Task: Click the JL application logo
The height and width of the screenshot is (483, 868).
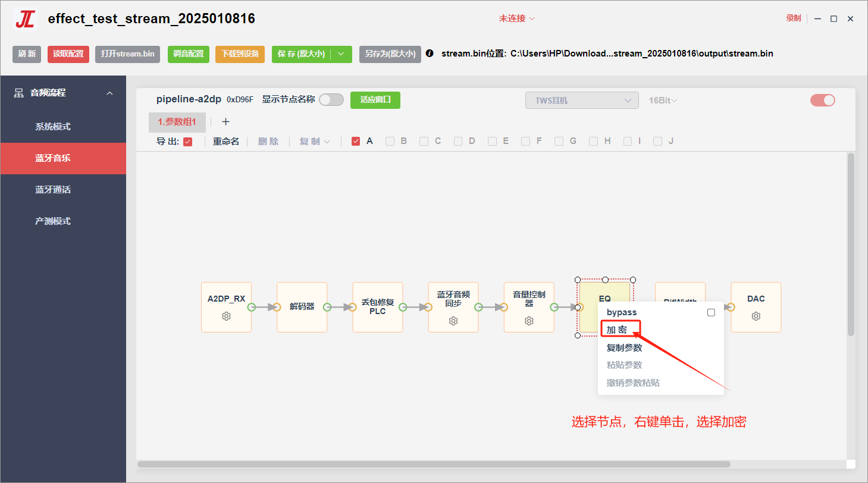Action: coord(25,19)
